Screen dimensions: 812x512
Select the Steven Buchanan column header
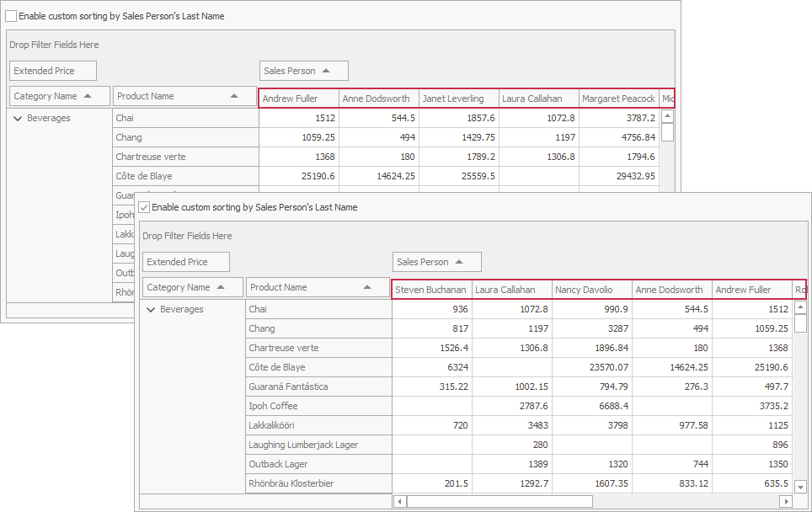(x=430, y=290)
